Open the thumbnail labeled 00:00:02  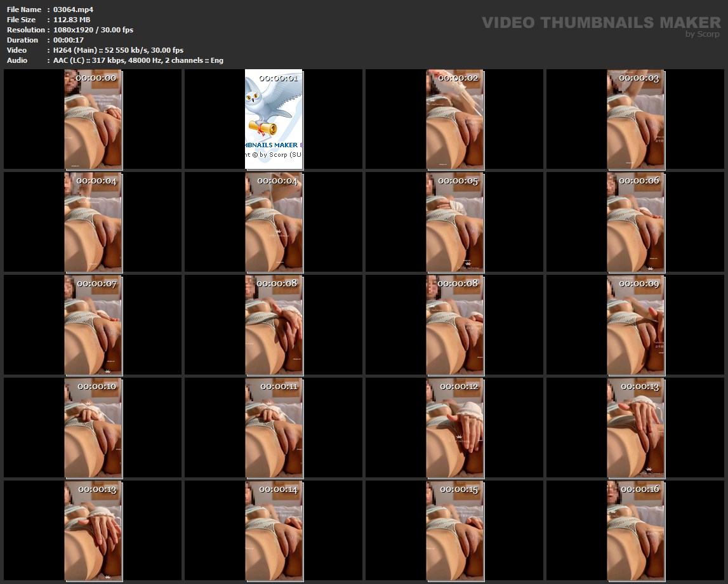455,119
